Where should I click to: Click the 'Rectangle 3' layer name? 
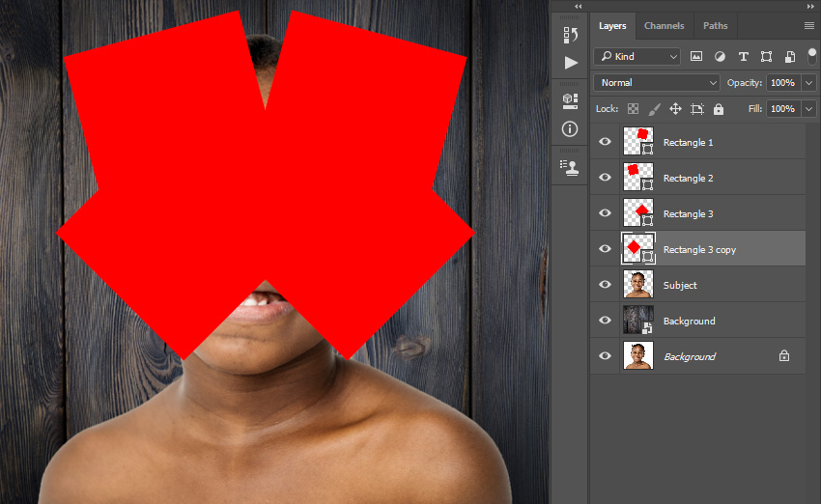point(688,213)
